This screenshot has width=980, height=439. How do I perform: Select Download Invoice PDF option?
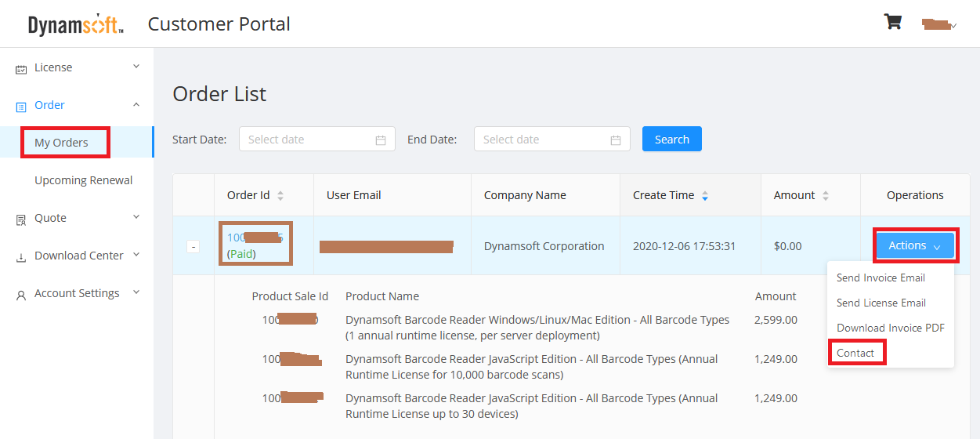[890, 328]
